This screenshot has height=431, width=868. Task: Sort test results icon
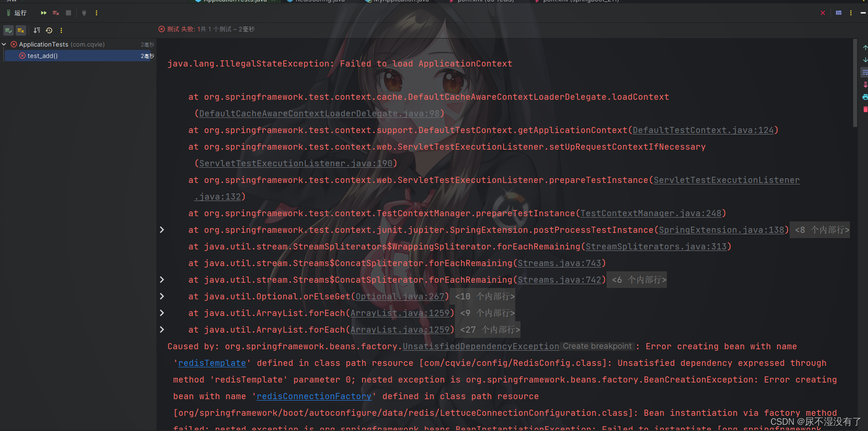(37, 30)
